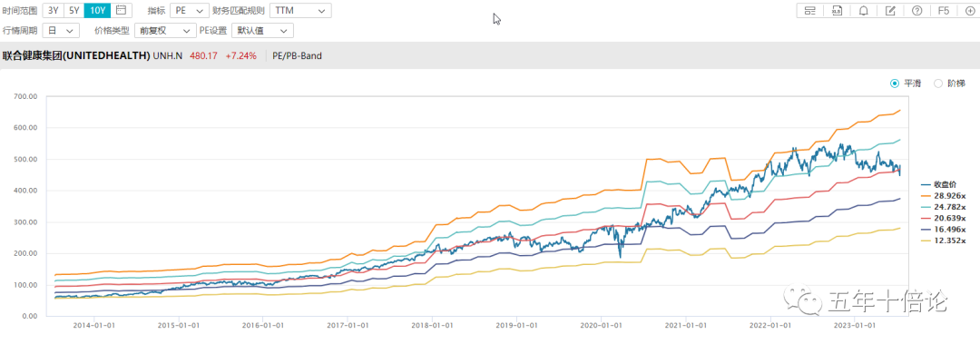Select the 10Y time range
This screenshot has height=344, width=980.
(x=98, y=10)
